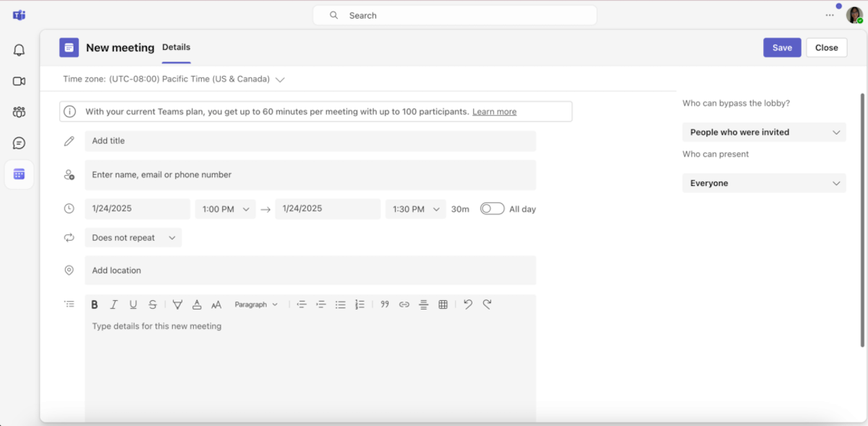This screenshot has height=426, width=868.
Task: Enable the All day toggle
Action: pos(492,208)
